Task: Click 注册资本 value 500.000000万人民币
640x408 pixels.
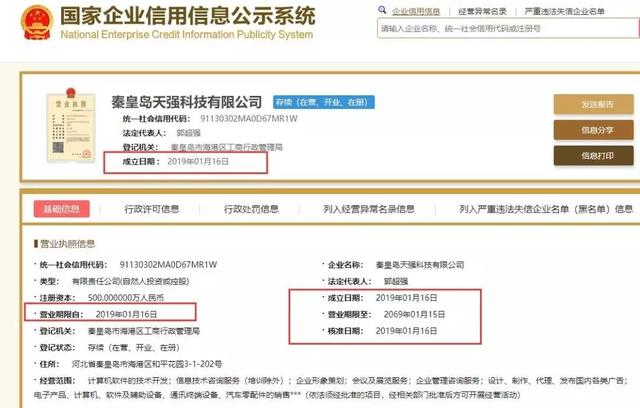Action: click(126, 298)
